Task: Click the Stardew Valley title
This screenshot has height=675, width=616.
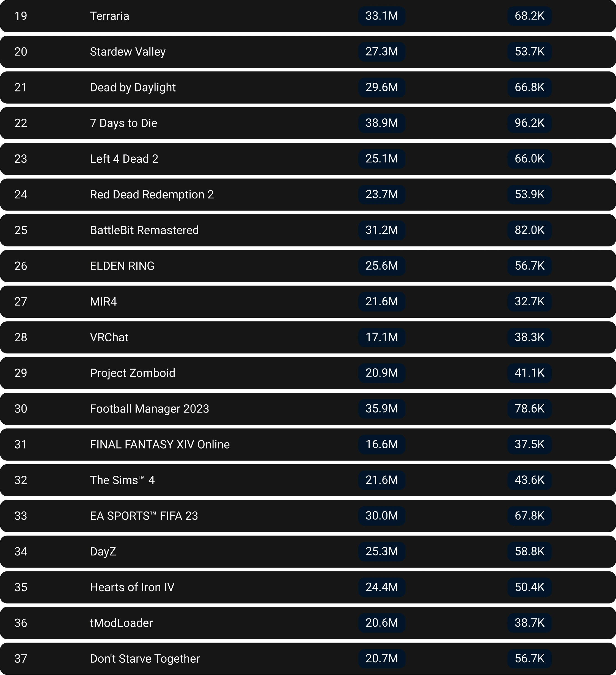Action: (128, 52)
